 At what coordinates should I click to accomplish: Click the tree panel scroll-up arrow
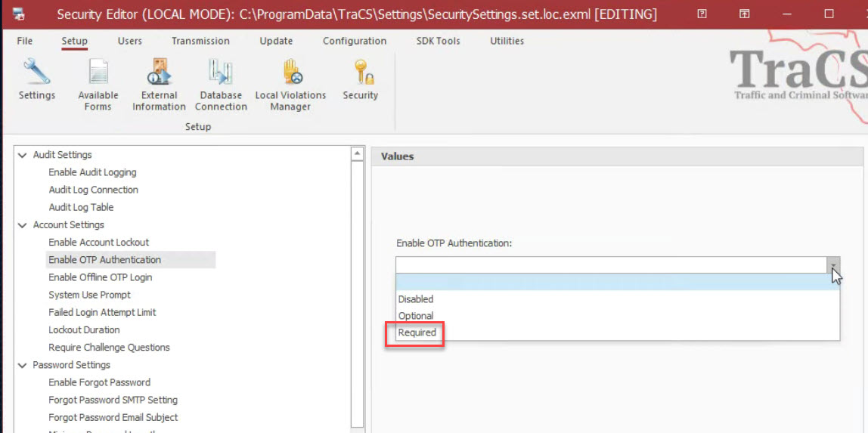click(358, 154)
